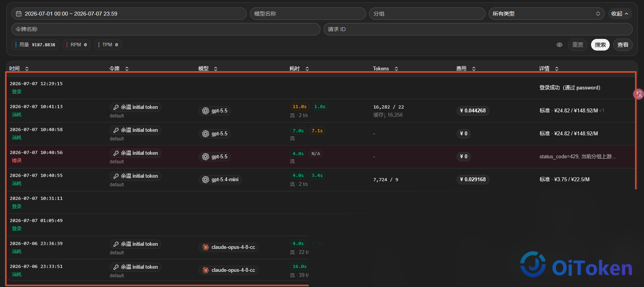
Task: Click 登录成功 (通过 password) detail text
Action: pos(570,88)
